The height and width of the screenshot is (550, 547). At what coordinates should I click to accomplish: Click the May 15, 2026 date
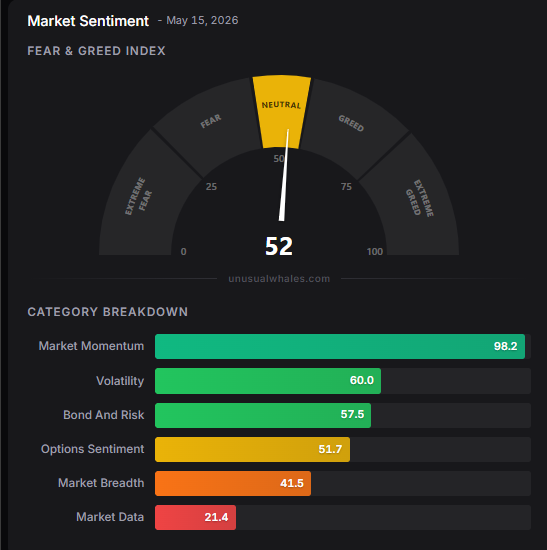tap(202, 20)
